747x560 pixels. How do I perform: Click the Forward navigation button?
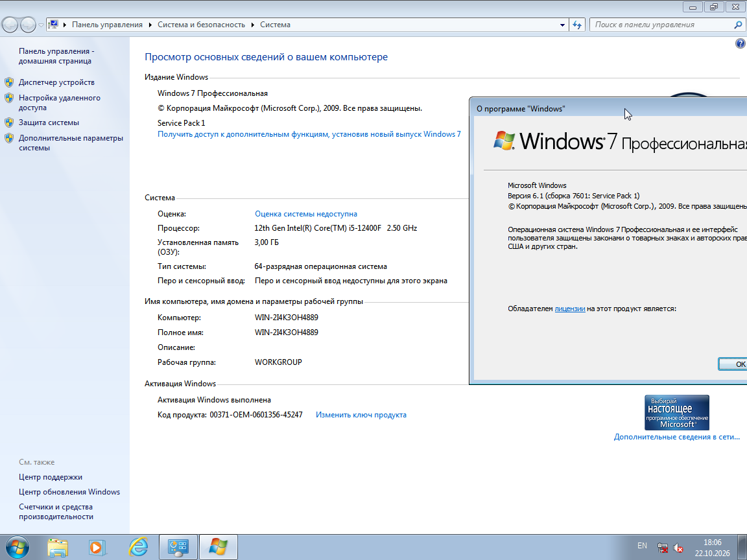(x=28, y=25)
